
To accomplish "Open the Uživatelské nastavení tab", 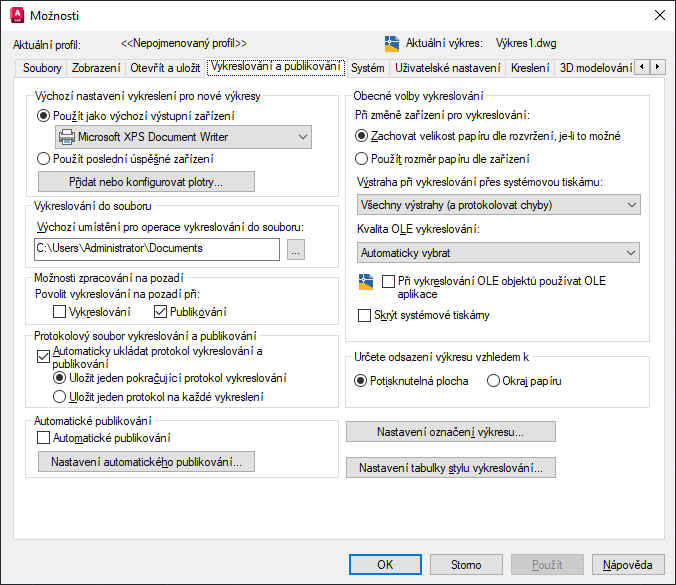I will coord(447,68).
